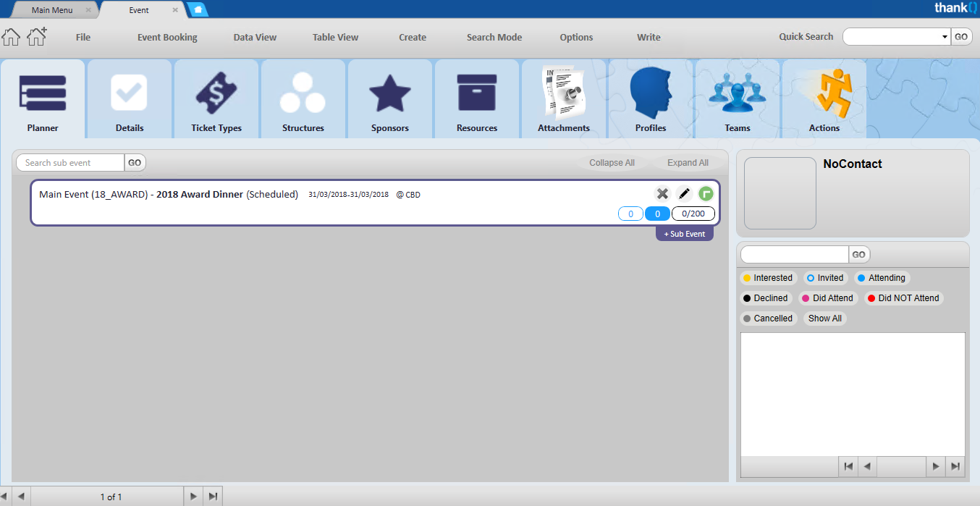Click the X delete icon on Main Event

tap(662, 193)
